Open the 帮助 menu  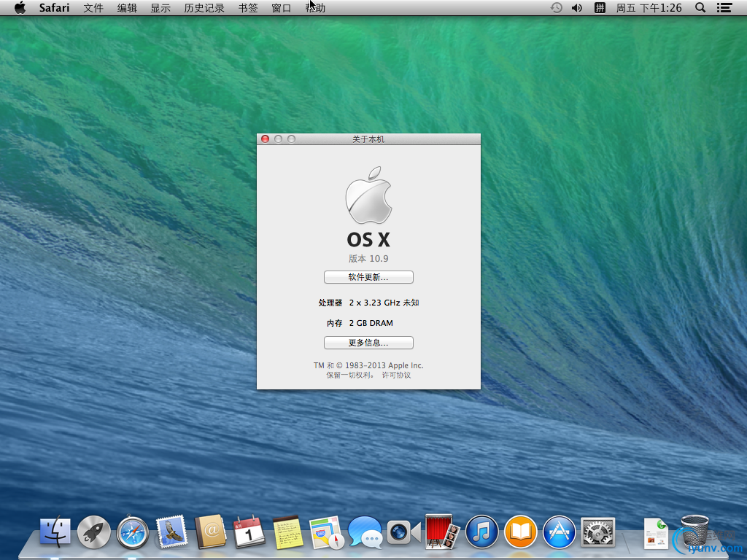[315, 7]
